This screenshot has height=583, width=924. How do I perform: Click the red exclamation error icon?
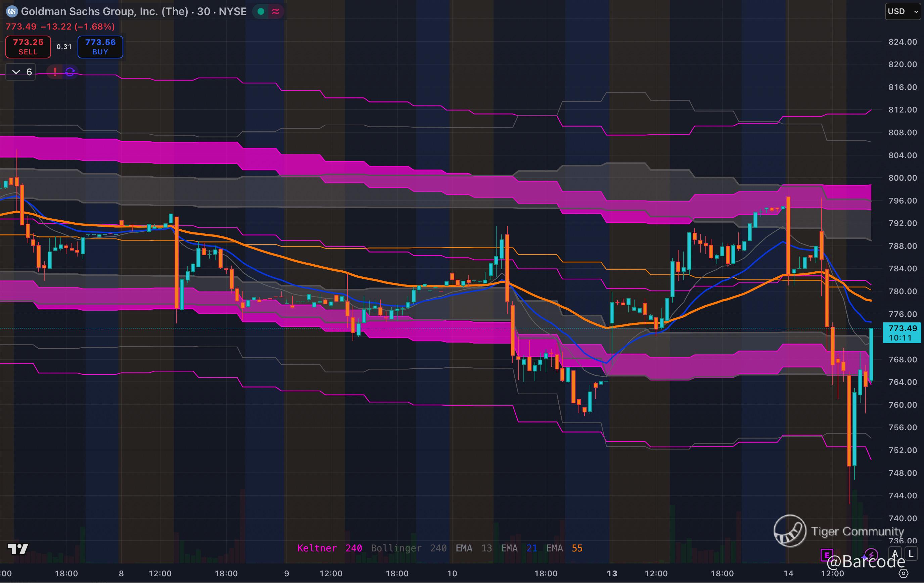point(55,72)
